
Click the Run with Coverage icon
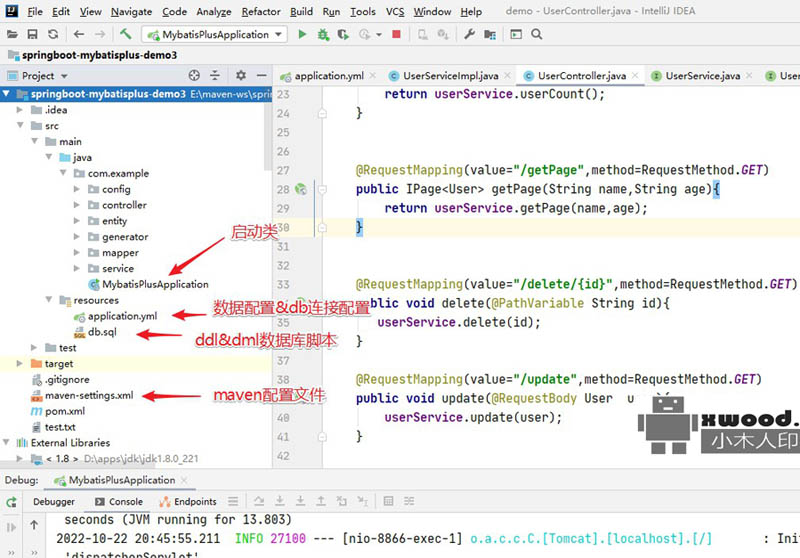(343, 34)
